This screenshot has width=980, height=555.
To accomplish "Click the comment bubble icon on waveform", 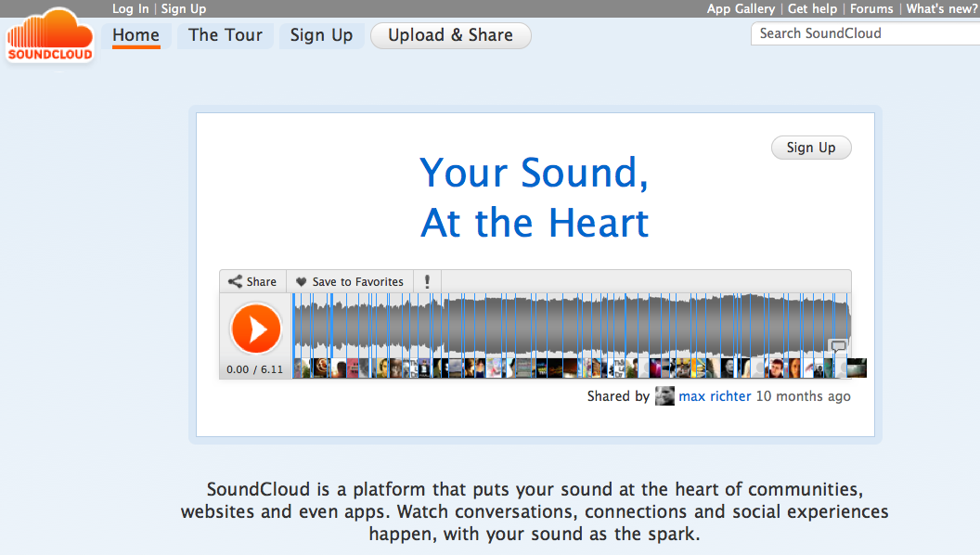I will [x=838, y=345].
